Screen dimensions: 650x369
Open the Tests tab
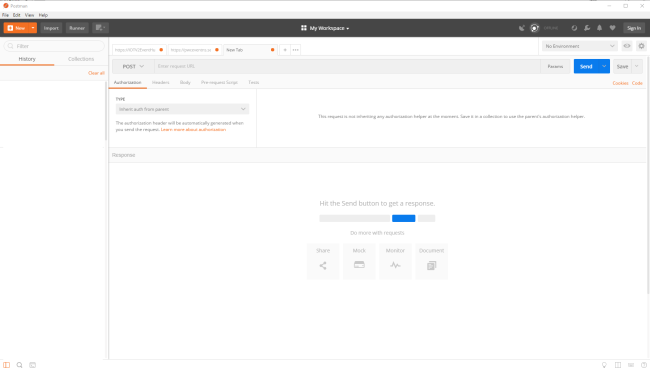pyautogui.click(x=254, y=83)
